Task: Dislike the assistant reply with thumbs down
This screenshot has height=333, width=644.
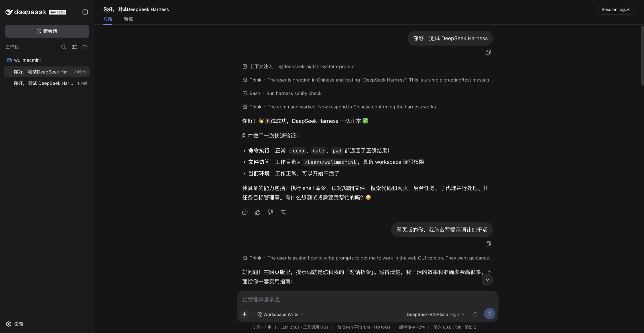Action: pyautogui.click(x=270, y=212)
